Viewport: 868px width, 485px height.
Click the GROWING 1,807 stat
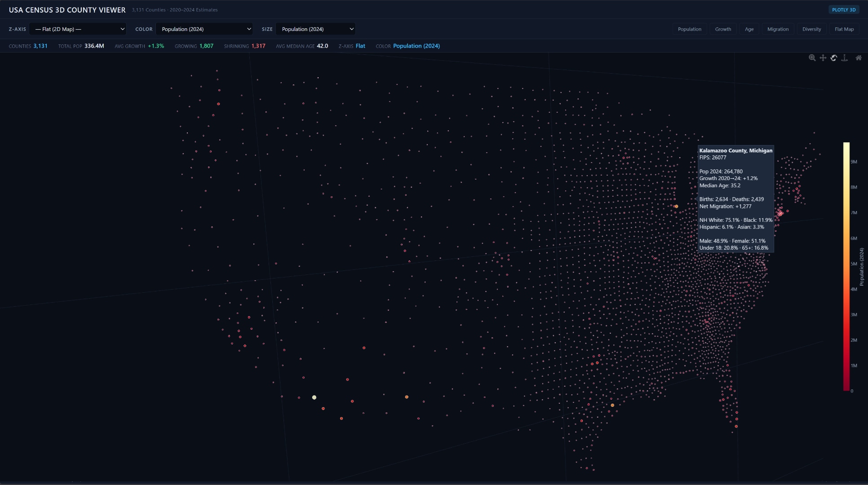coord(194,46)
